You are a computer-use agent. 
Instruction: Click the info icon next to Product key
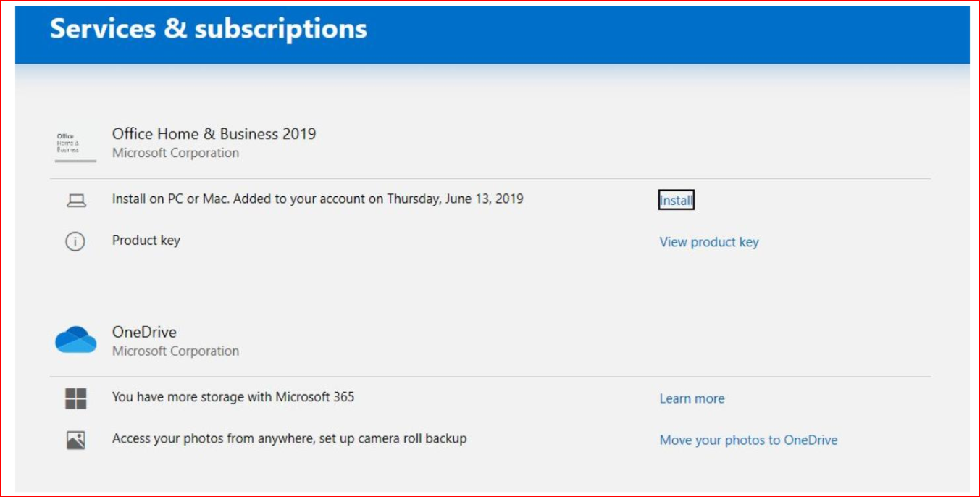pos(75,242)
